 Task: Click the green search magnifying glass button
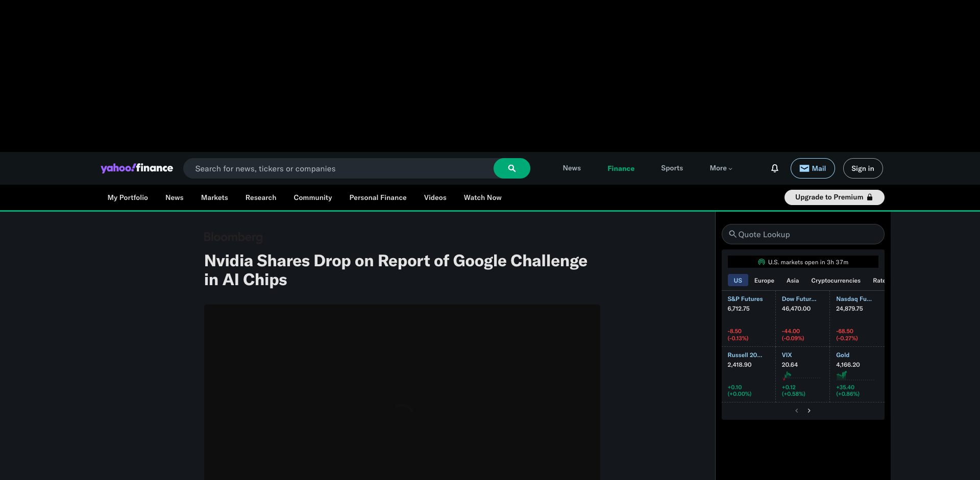(511, 168)
